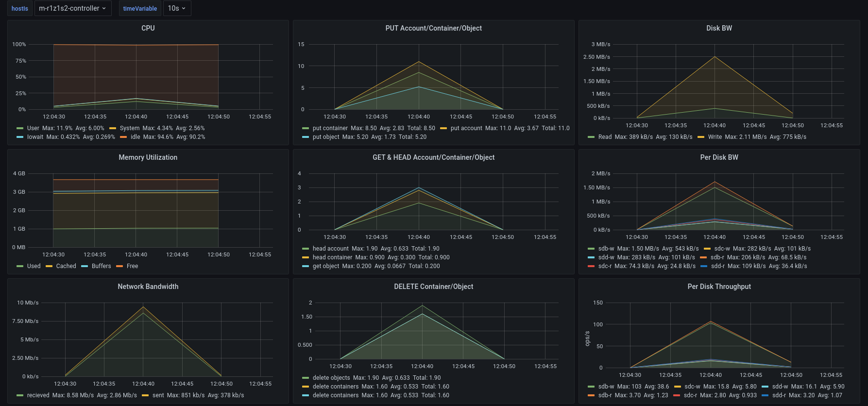Click the idle legend color swatch in CPU
868x406 pixels.
click(123, 137)
